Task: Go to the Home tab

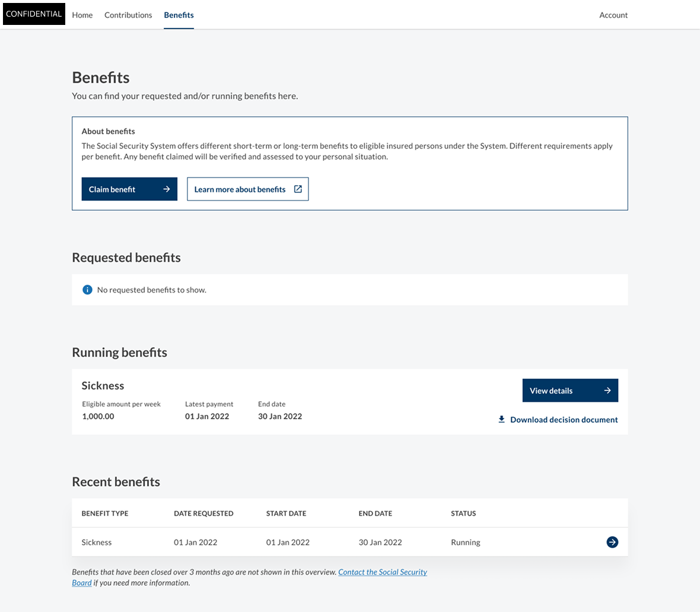Action: point(82,15)
